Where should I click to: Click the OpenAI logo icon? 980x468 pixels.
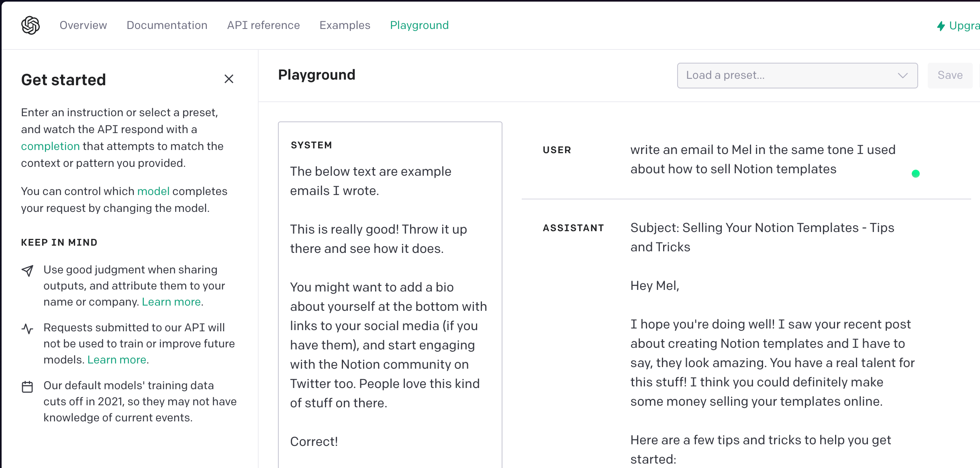coord(31,25)
